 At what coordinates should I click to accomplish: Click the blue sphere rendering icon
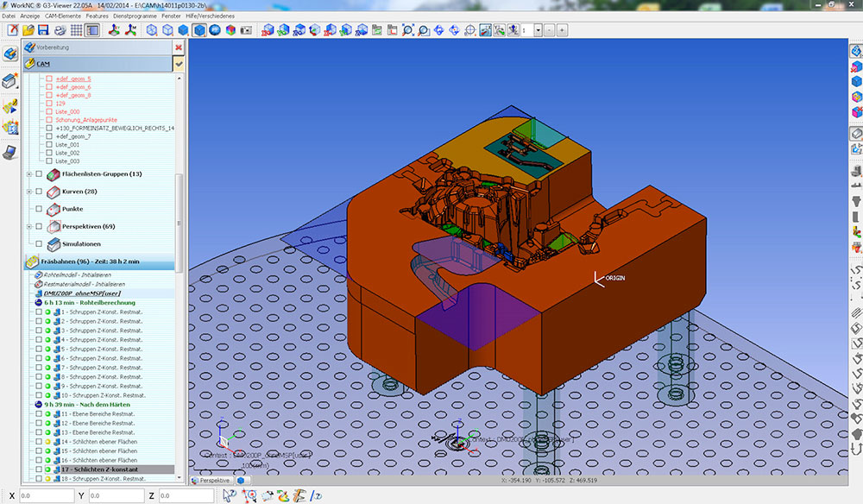215,30
